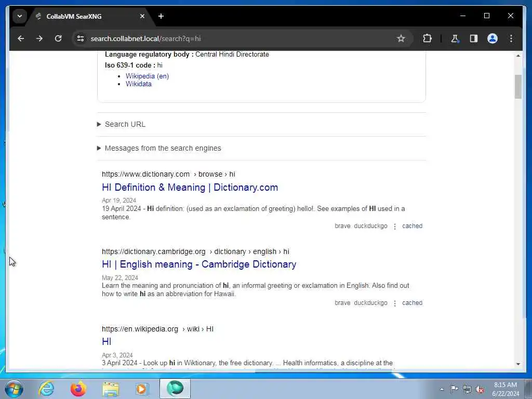Open the Windows Start menu

coord(14,389)
